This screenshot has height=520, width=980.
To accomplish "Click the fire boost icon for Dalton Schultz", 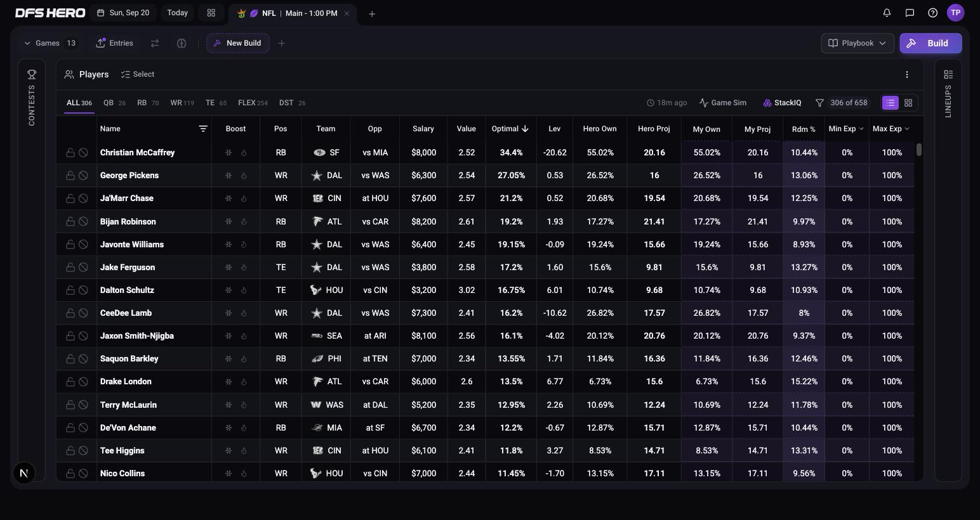I will [x=244, y=290].
